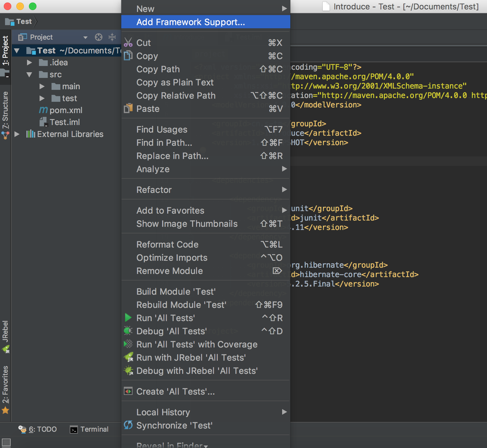Click the 2.5.Final version line

click(x=335, y=284)
